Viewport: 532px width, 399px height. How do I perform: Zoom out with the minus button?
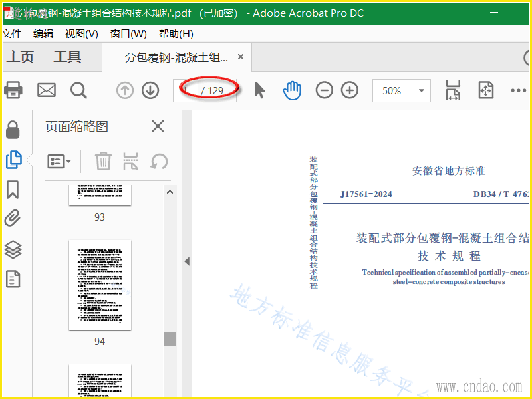click(x=324, y=90)
